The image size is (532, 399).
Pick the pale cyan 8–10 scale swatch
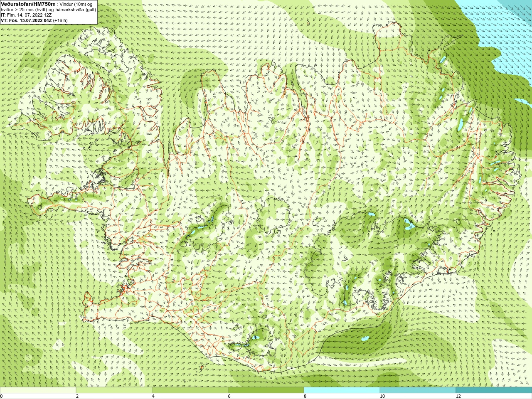[x=342, y=390]
